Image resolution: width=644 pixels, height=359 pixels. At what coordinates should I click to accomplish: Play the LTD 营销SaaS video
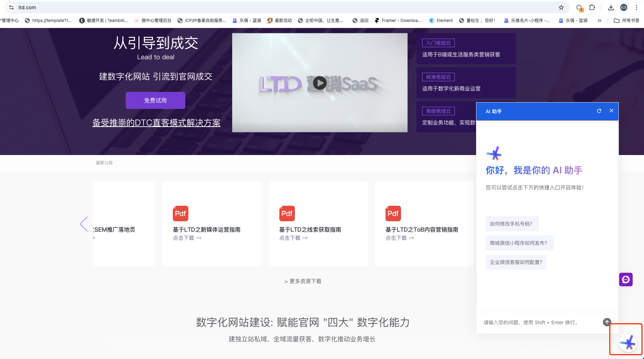[320, 83]
